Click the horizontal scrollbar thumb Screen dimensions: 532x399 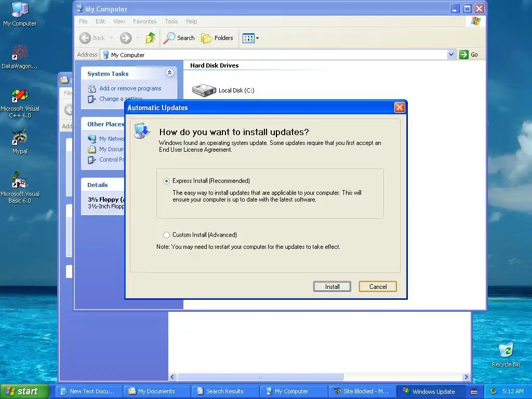pyautogui.click(x=260, y=377)
